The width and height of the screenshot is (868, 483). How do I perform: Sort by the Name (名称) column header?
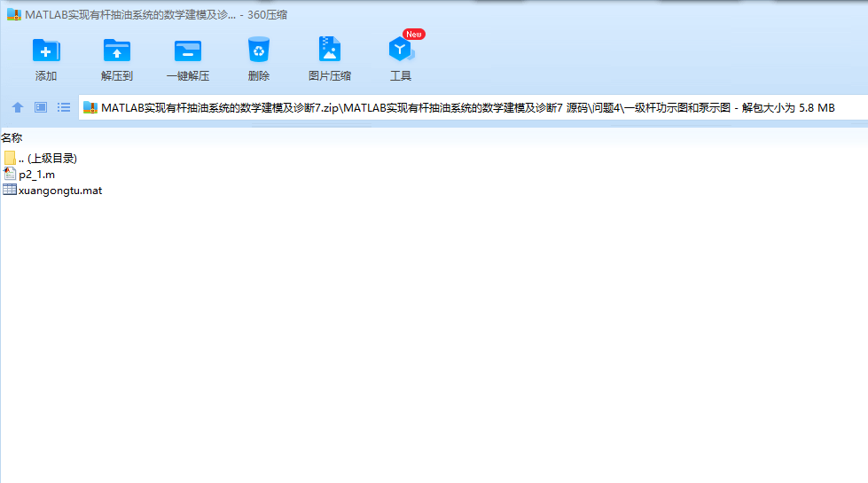coord(12,137)
